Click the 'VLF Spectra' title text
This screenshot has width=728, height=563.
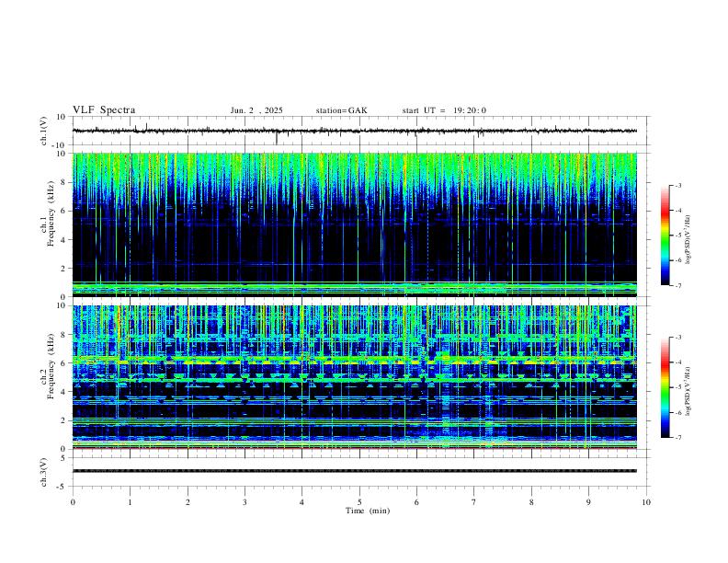(x=104, y=110)
